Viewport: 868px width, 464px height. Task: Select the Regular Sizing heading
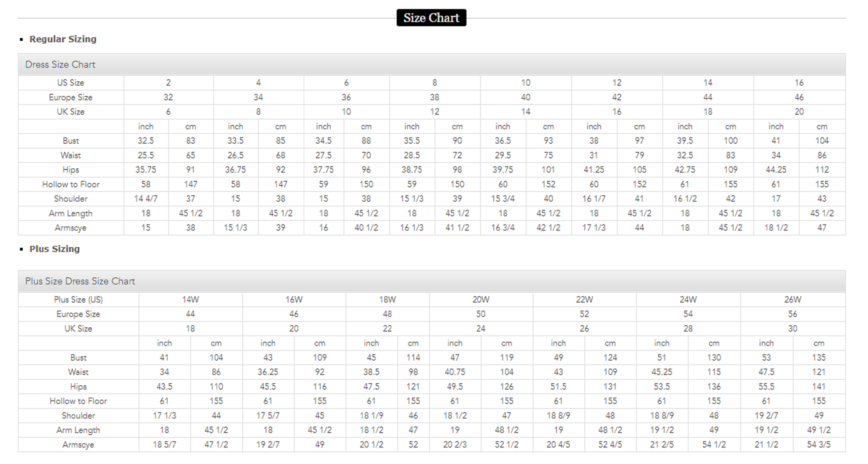(63, 39)
